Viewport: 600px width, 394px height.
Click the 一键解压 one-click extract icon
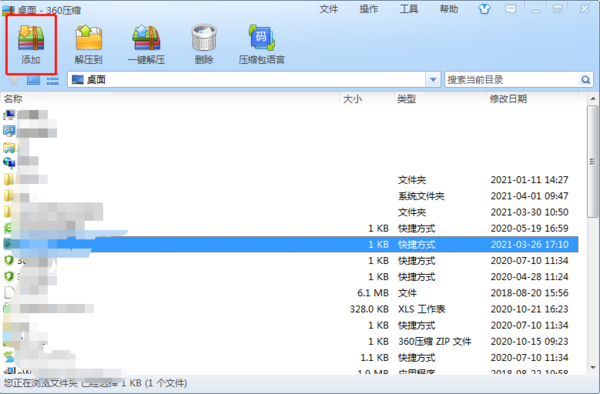[146, 38]
